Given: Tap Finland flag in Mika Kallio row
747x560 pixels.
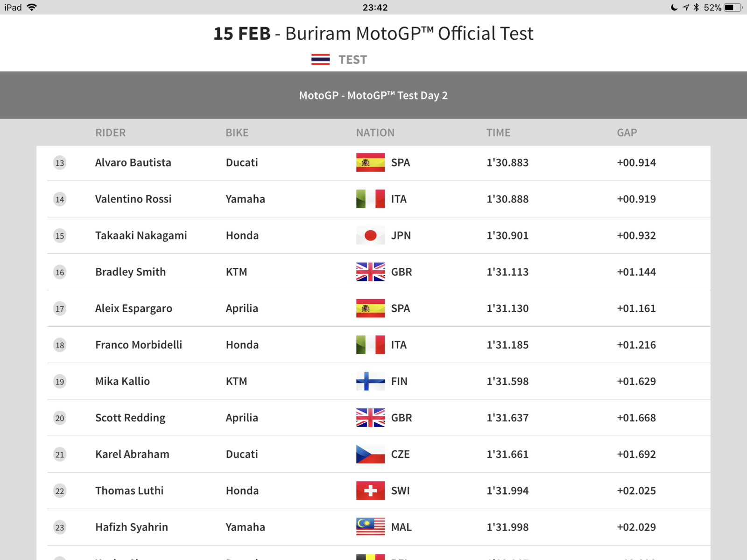Looking at the screenshot, I should 370,381.
